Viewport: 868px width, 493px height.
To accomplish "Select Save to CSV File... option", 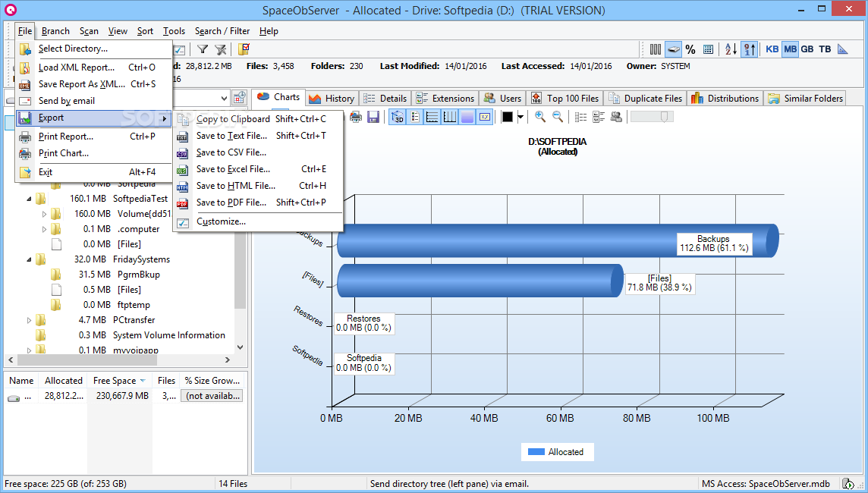I will [x=258, y=152].
